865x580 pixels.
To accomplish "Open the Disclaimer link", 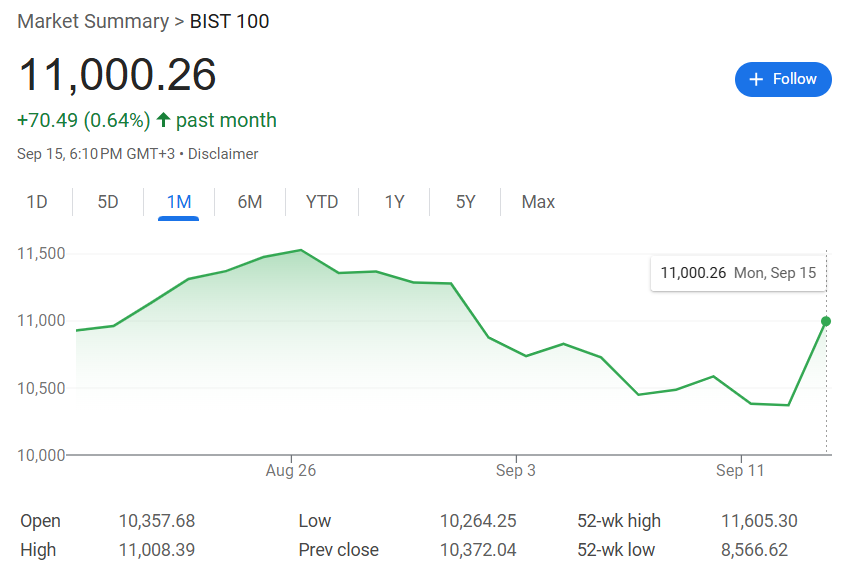I will point(223,154).
